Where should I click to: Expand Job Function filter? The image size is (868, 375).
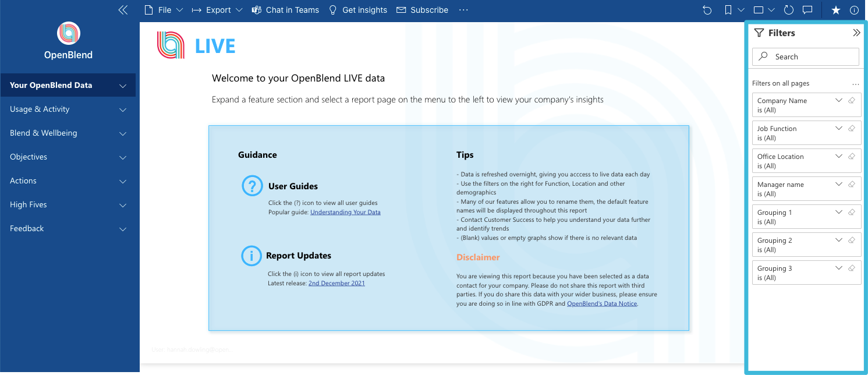tap(839, 128)
